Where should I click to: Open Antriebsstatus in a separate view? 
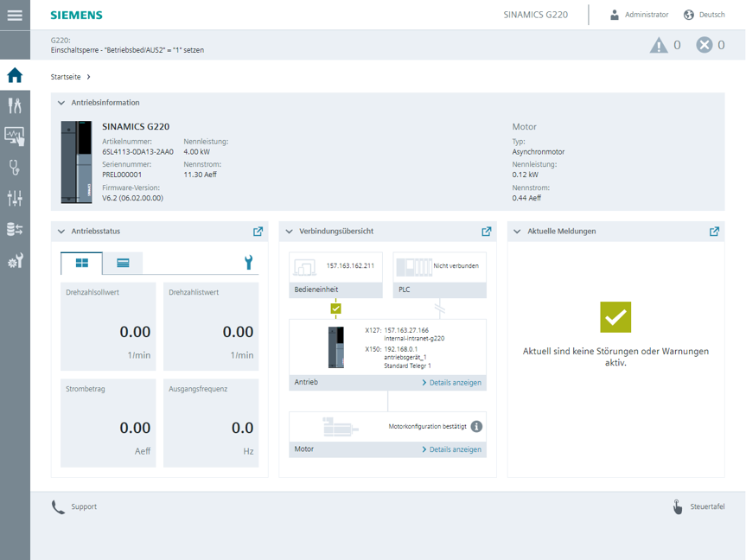point(258,232)
